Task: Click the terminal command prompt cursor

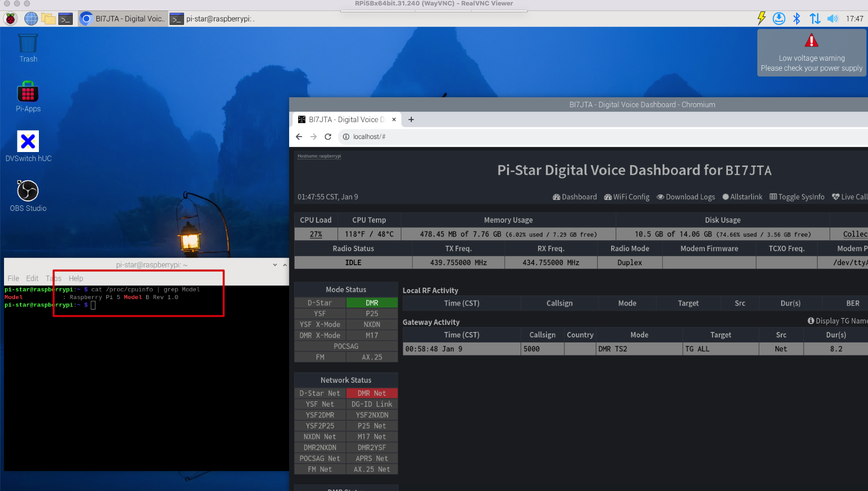Action: pyautogui.click(x=93, y=305)
